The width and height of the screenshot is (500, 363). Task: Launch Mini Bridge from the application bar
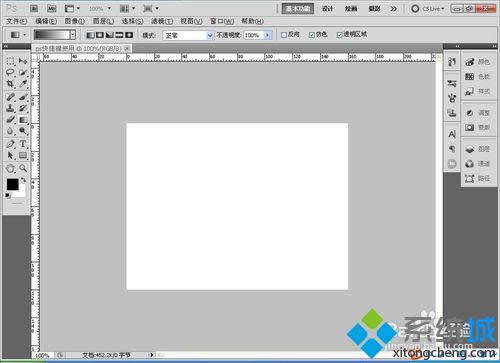click(x=51, y=9)
